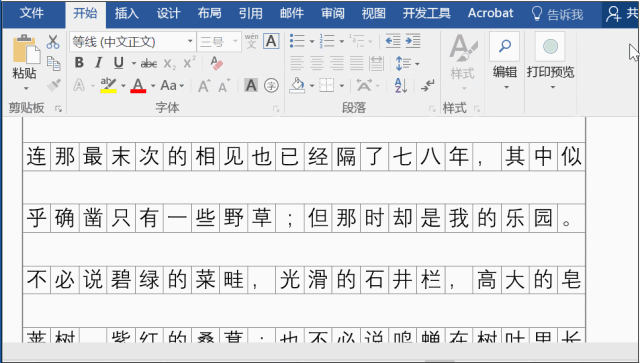
Task: Click the Cut scissors icon
Action: [53, 42]
